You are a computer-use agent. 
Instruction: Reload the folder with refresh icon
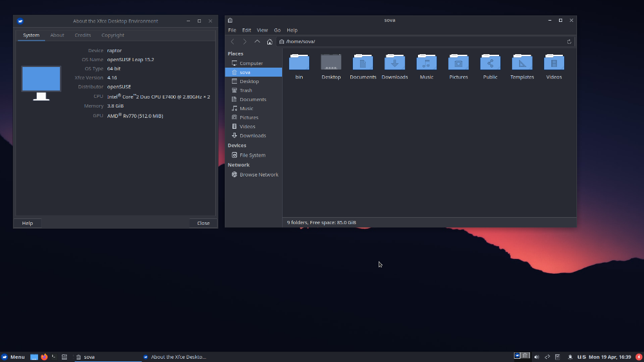click(x=569, y=41)
